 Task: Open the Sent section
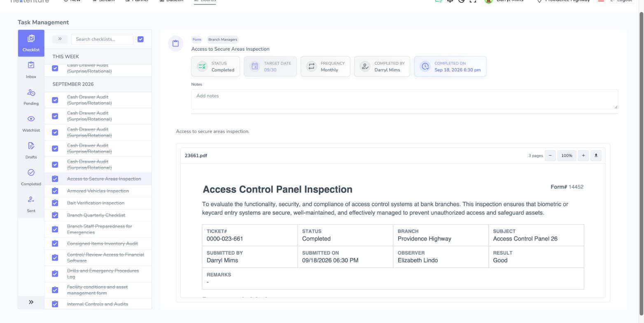coord(31,204)
